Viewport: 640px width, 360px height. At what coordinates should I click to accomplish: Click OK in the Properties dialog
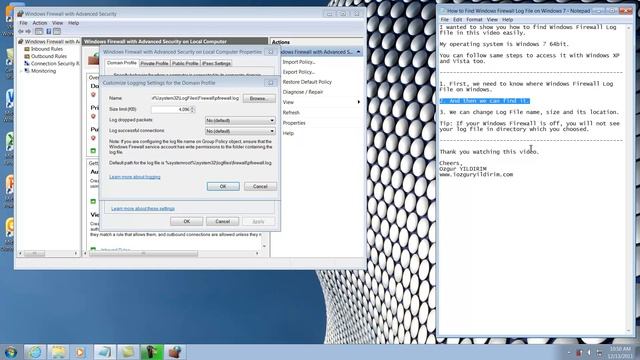[187, 221]
